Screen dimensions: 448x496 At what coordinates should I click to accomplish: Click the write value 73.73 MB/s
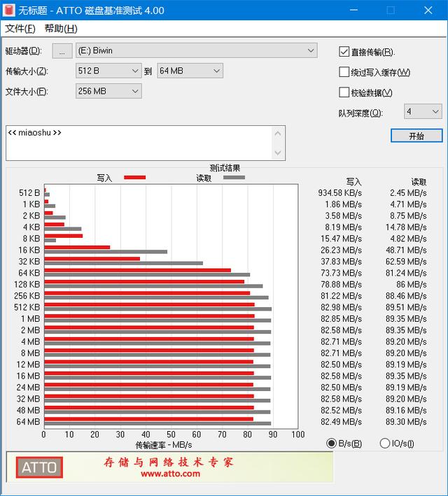[x=341, y=273]
